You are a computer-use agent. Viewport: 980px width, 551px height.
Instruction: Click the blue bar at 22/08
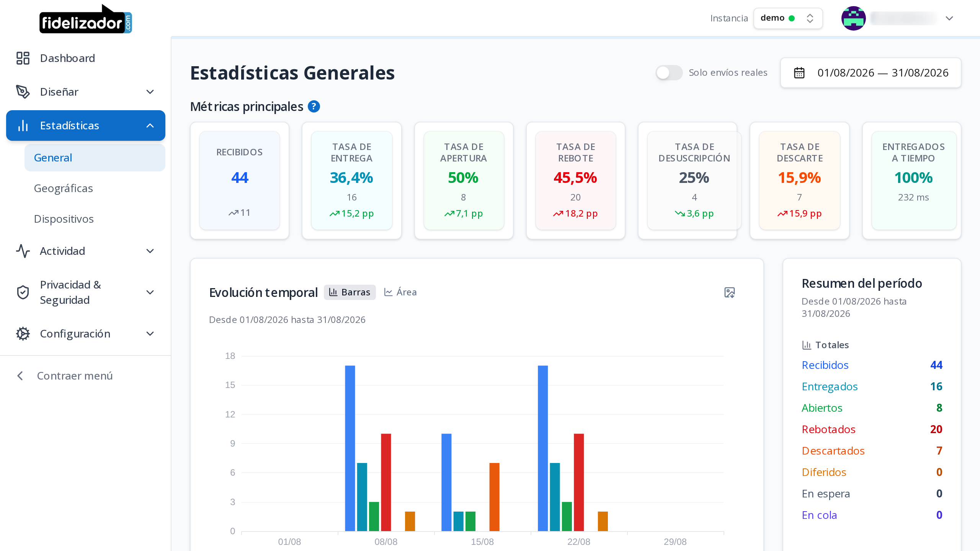pos(543,448)
